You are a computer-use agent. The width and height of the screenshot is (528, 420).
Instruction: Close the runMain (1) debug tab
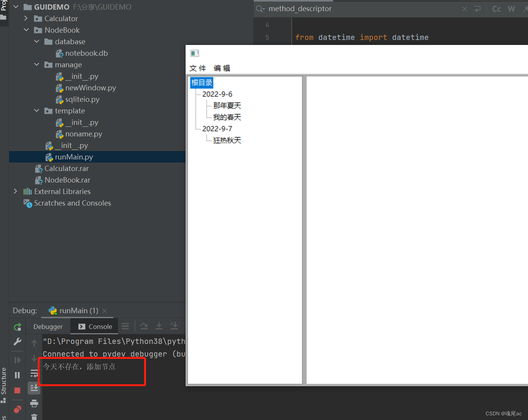click(x=105, y=310)
